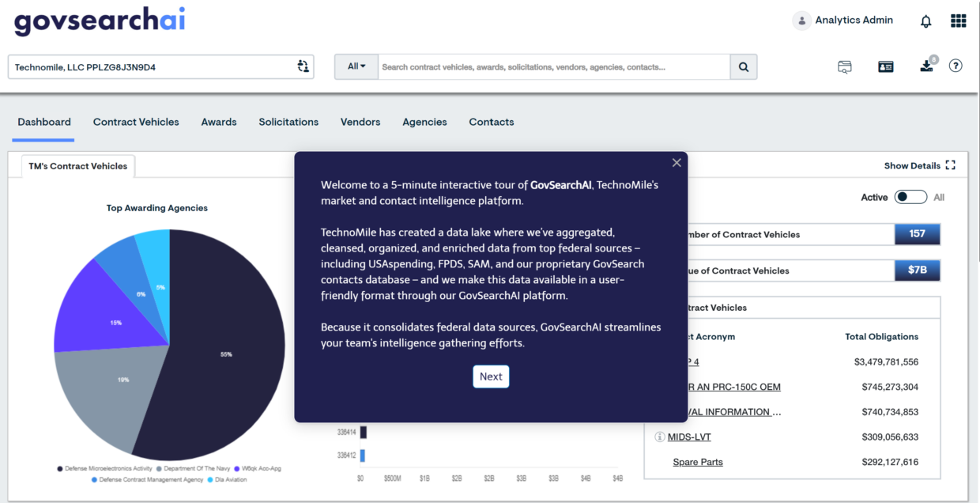Image resolution: width=980 pixels, height=503 pixels.
Task: Open the apps grid menu
Action: click(x=958, y=21)
